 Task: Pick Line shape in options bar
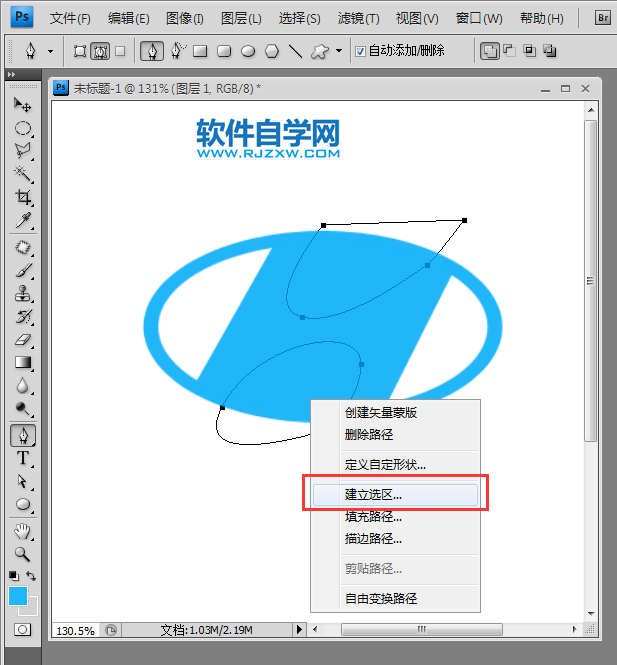296,51
